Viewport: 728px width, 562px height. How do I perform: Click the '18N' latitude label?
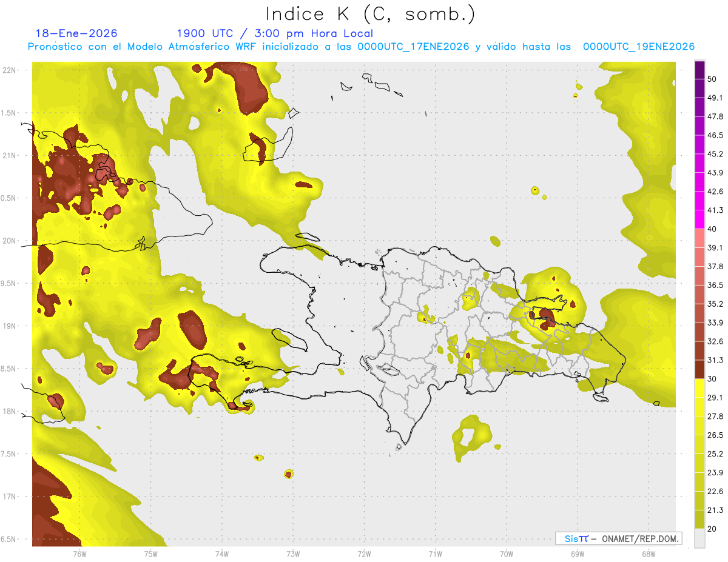[10, 412]
